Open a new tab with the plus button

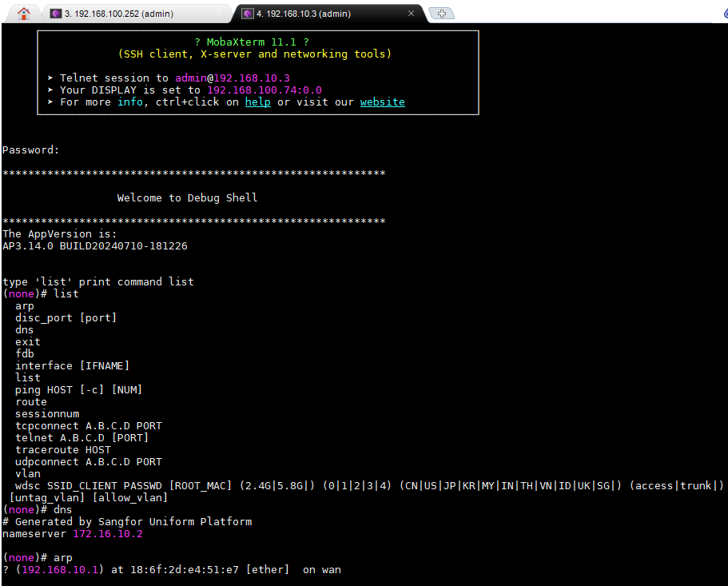pos(441,14)
